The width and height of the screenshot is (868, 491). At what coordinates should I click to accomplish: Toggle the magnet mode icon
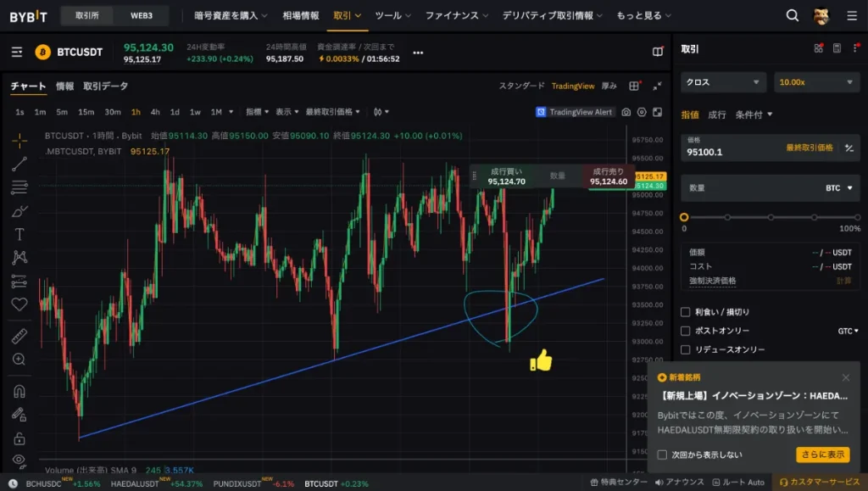[19, 392]
